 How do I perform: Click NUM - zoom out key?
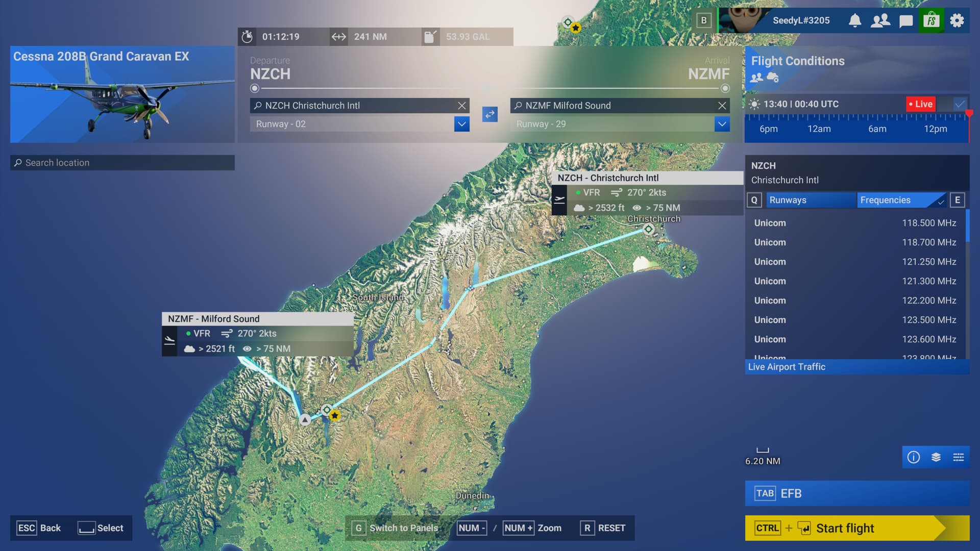472,528
